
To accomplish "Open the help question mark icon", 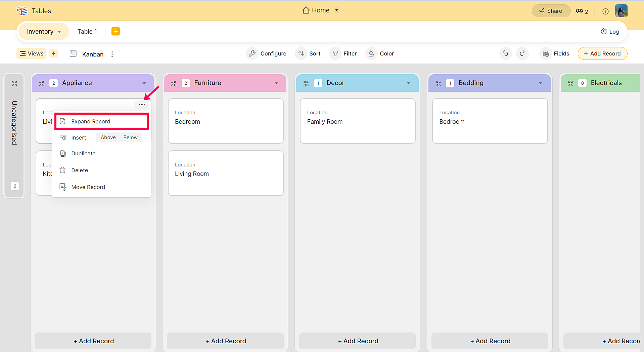I will pyautogui.click(x=605, y=11).
